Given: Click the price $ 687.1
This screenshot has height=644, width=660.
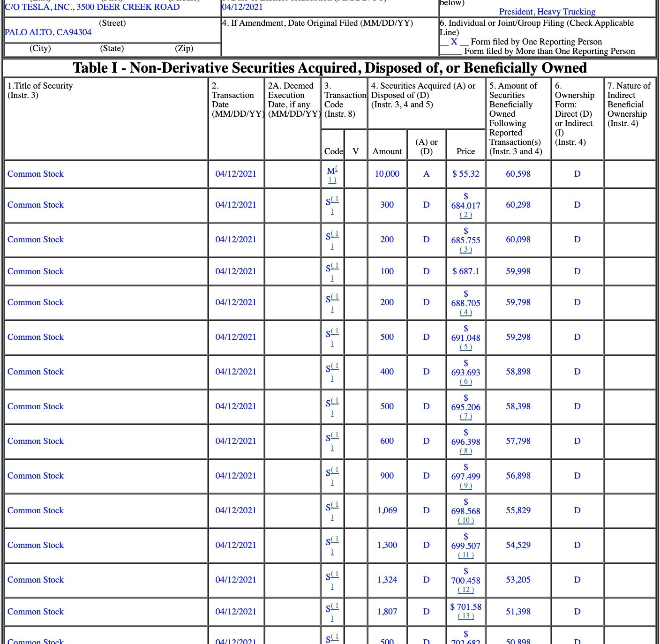Looking at the screenshot, I should [x=465, y=271].
